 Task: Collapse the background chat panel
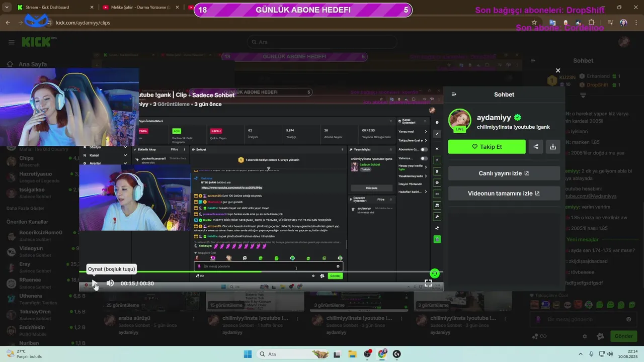point(533,61)
